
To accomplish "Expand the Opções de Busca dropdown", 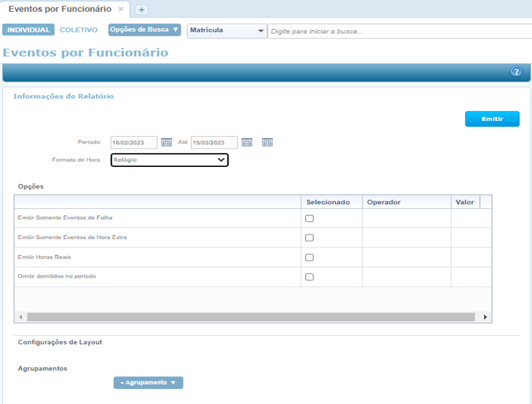I will click(144, 30).
